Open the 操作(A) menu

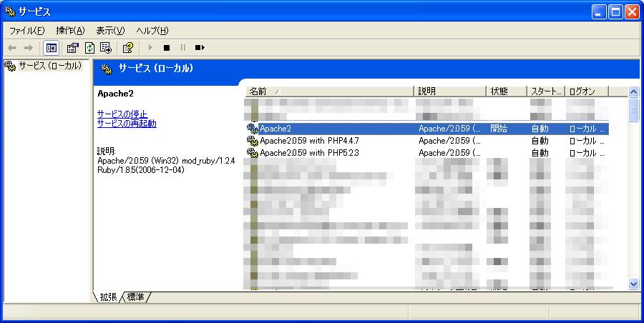(70, 31)
